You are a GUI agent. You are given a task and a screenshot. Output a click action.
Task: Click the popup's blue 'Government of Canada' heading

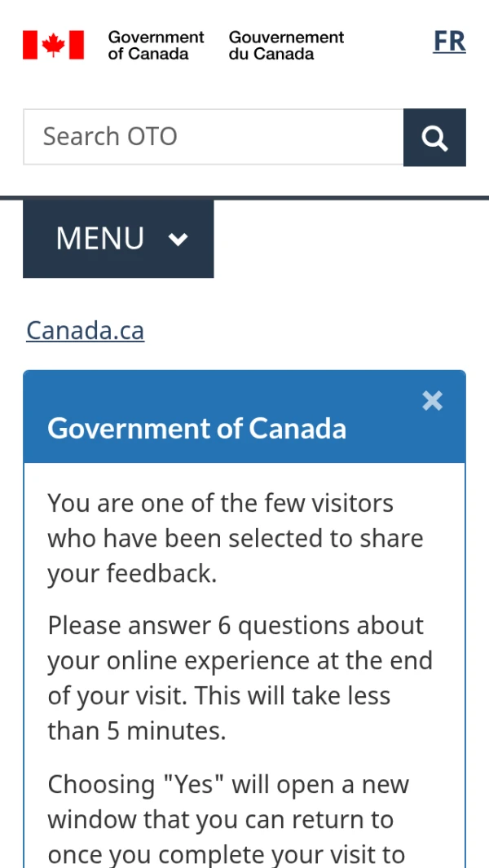(x=197, y=428)
